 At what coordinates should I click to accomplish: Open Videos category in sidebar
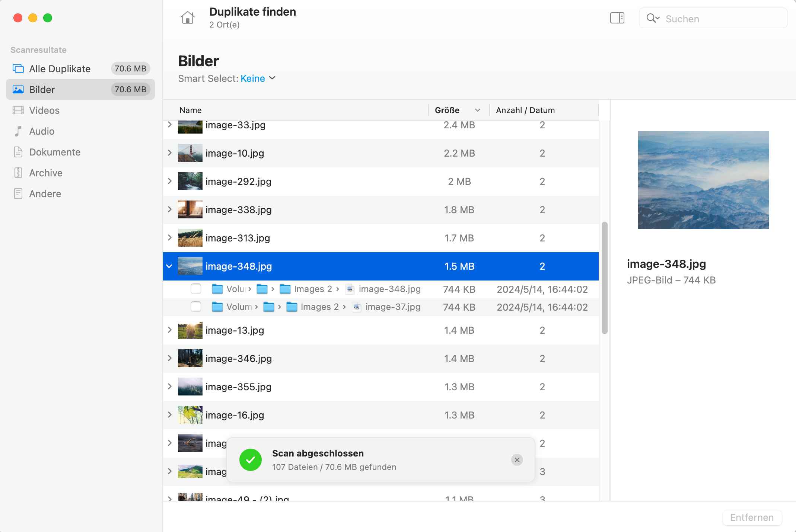click(x=44, y=110)
